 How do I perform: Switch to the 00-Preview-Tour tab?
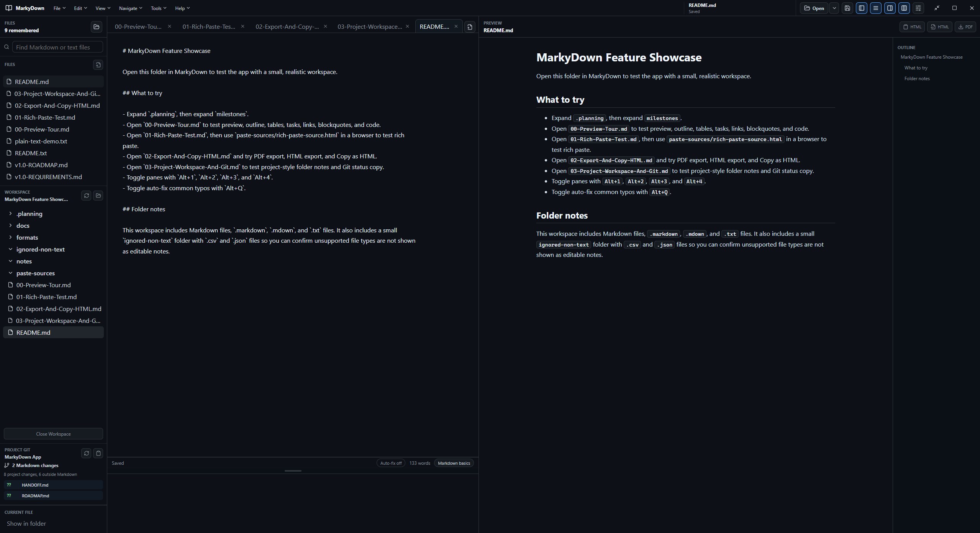click(138, 26)
